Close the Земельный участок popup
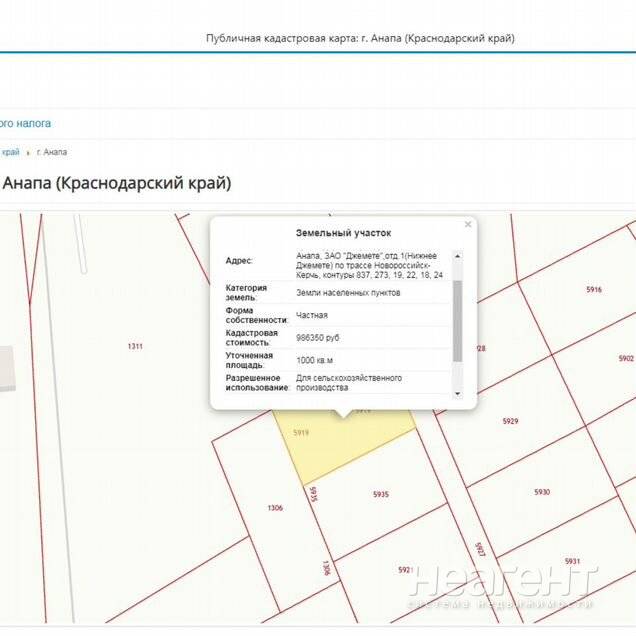 (x=468, y=225)
